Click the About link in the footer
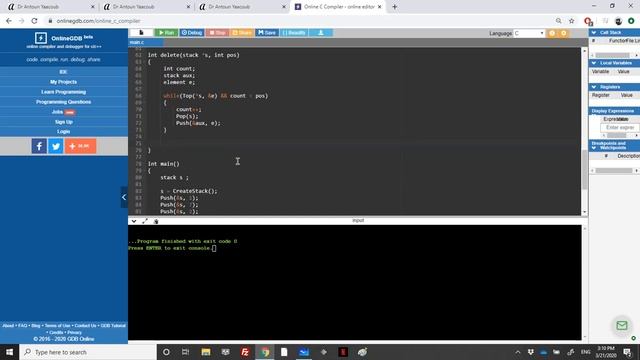Screen dimensions: 640x360 pos(8,326)
